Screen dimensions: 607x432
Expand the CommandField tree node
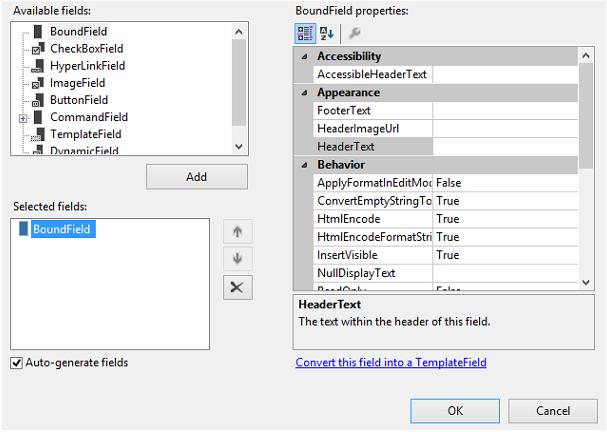click(22, 118)
